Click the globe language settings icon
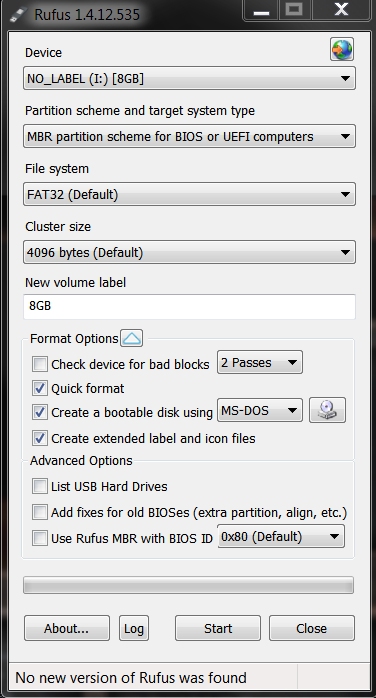The width and height of the screenshot is (376, 698). (x=342, y=49)
